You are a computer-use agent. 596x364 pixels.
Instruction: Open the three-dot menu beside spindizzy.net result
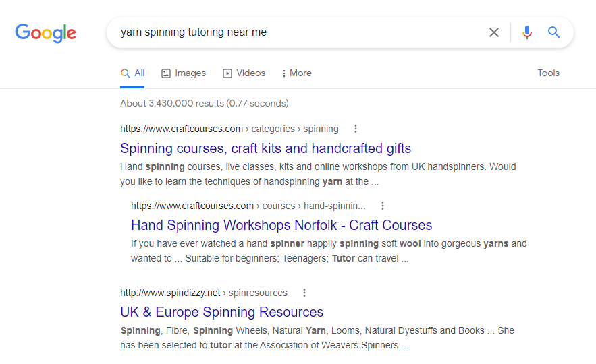[x=304, y=293]
